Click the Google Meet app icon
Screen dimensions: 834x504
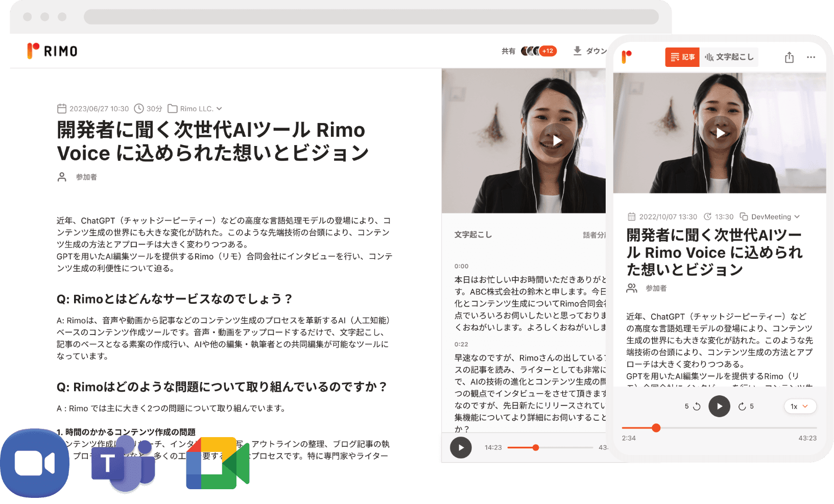pyautogui.click(x=218, y=463)
